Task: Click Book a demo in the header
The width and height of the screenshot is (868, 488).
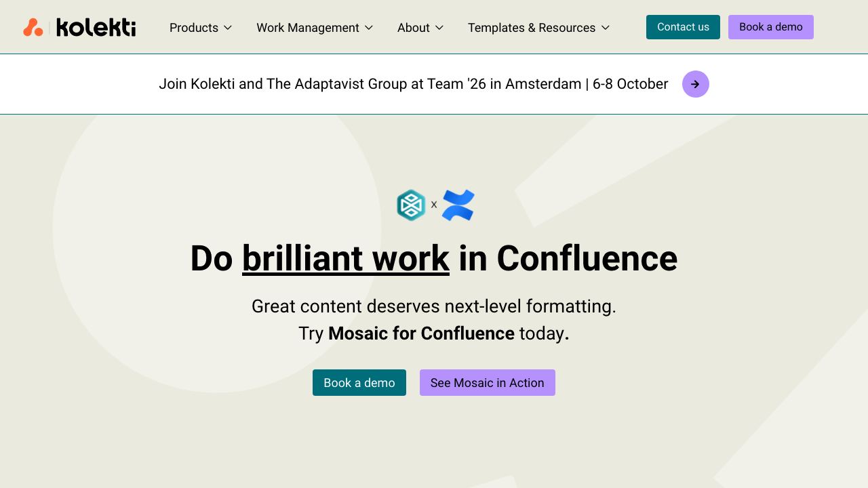Action: (x=771, y=27)
